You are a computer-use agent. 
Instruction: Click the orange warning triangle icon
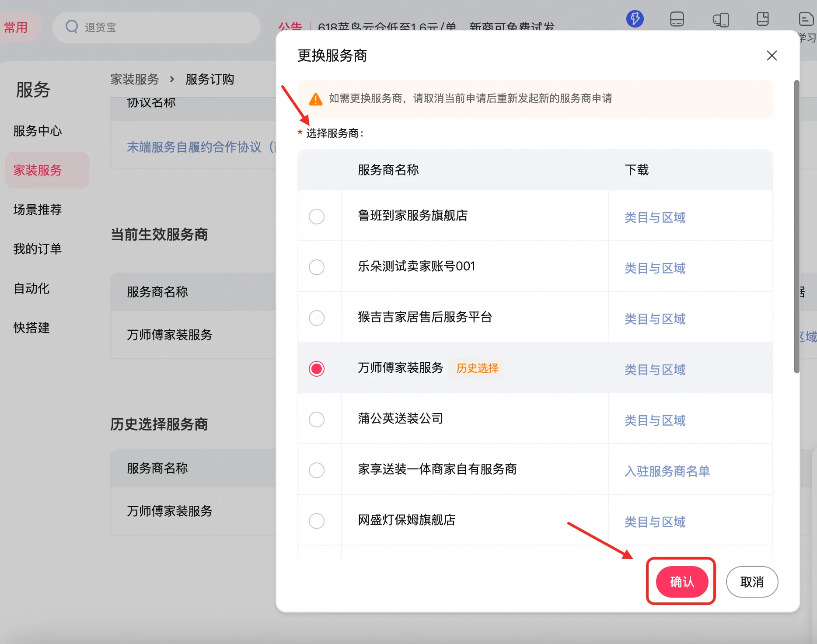click(x=315, y=99)
